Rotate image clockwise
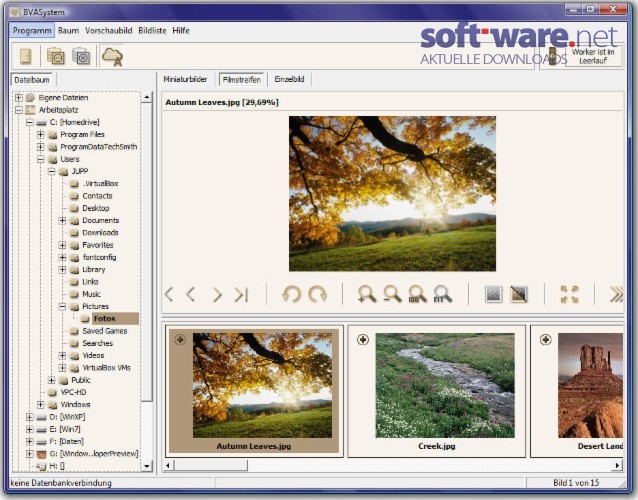 pos(317,294)
